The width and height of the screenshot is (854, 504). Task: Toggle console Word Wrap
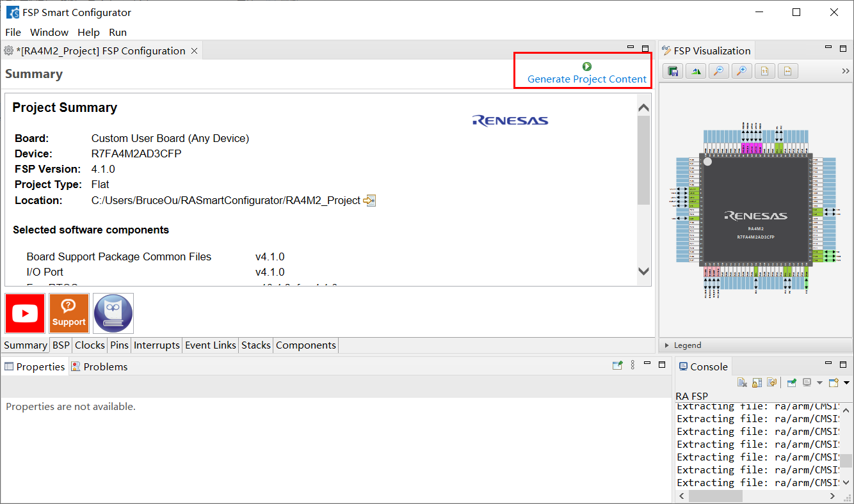pyautogui.click(x=772, y=382)
